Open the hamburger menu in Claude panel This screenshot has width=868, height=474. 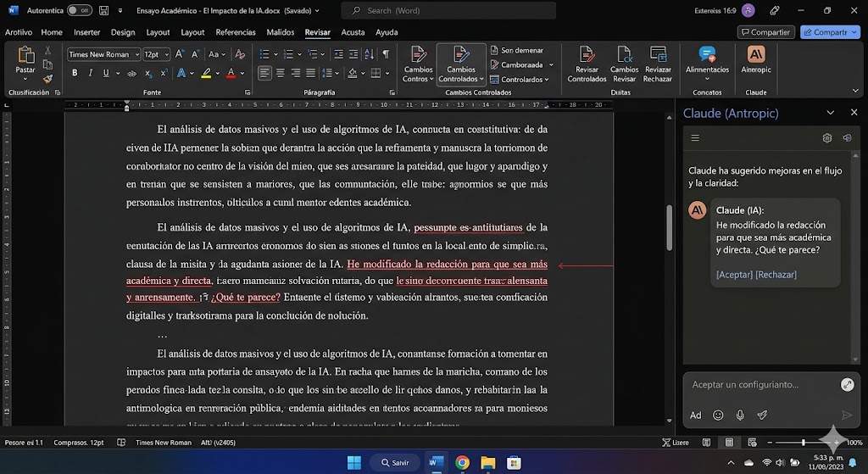click(x=695, y=138)
